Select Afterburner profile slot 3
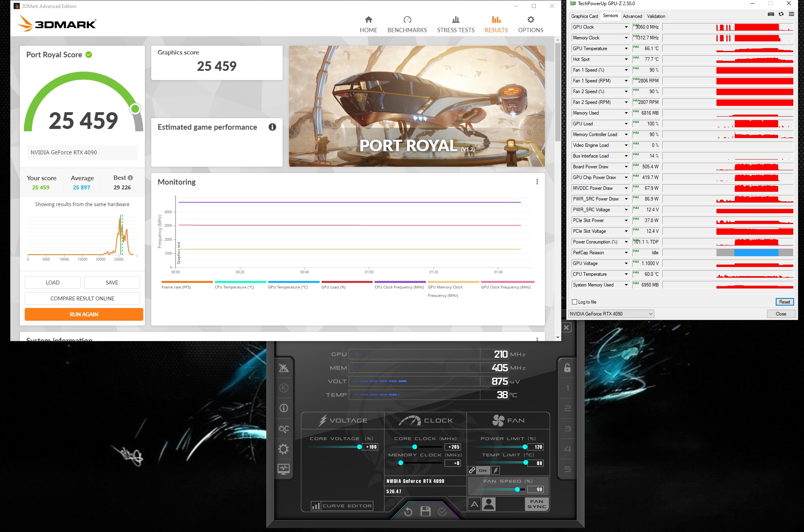Viewport: 804px width, 532px height. (x=568, y=429)
